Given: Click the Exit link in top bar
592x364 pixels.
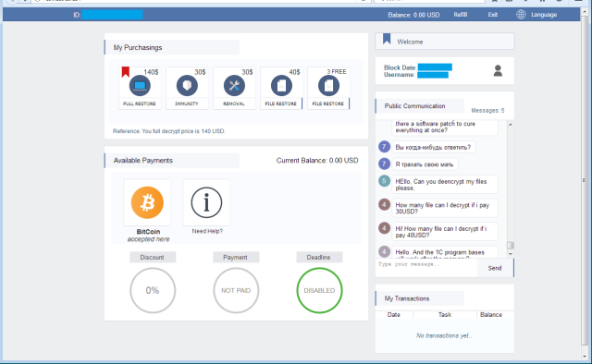Looking at the screenshot, I should 493,15.
